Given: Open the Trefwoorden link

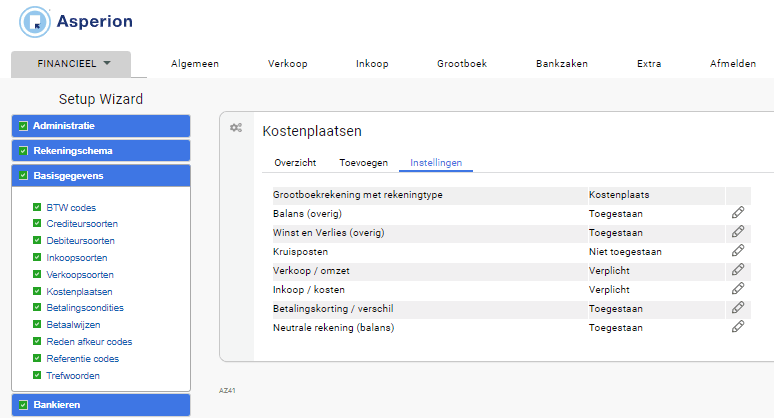Looking at the screenshot, I should pyautogui.click(x=73, y=376).
